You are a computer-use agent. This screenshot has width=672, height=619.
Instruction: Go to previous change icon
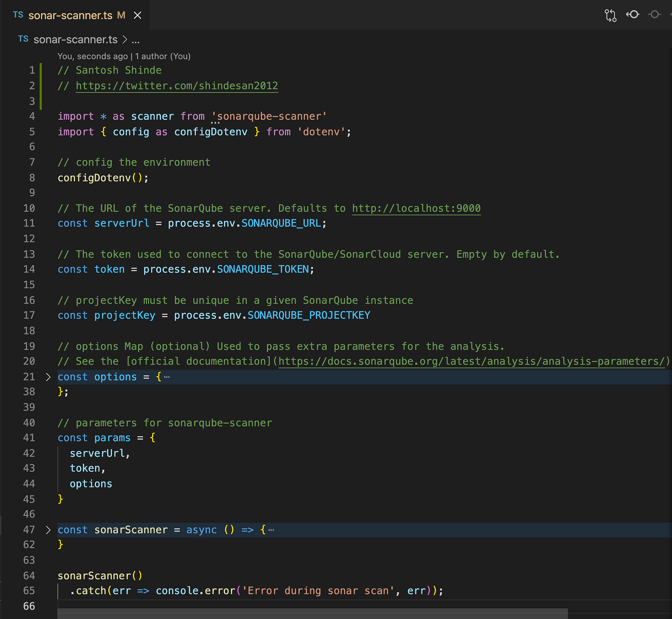click(x=633, y=14)
